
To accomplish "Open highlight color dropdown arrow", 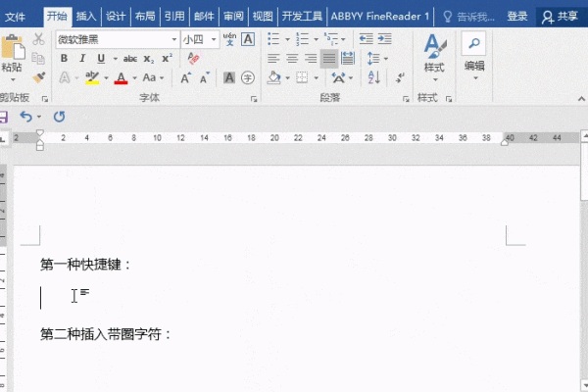I will 106,78.
